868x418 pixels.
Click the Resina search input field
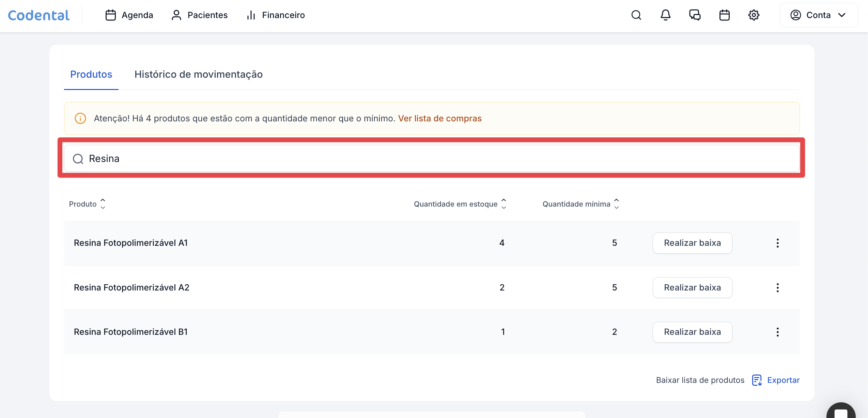point(431,159)
